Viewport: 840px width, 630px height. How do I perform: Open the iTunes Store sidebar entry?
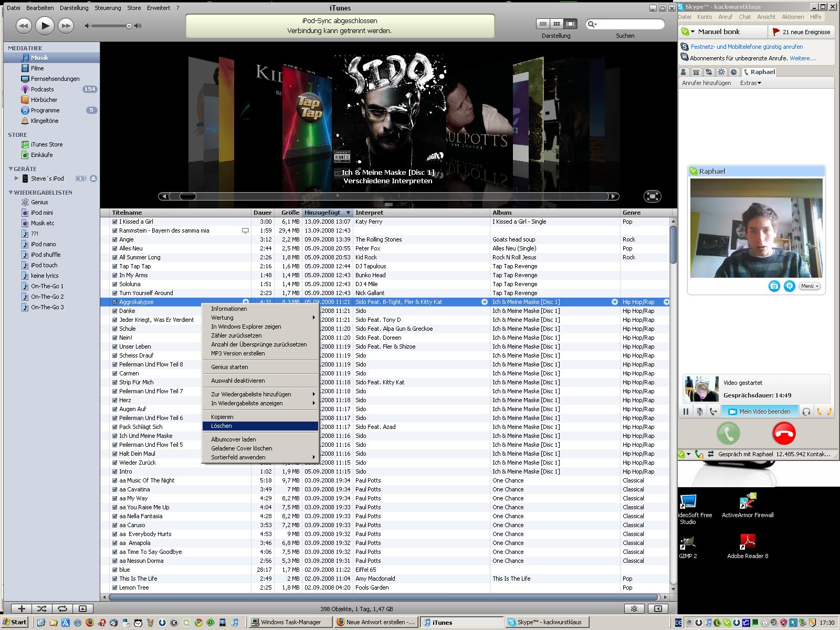pos(46,144)
